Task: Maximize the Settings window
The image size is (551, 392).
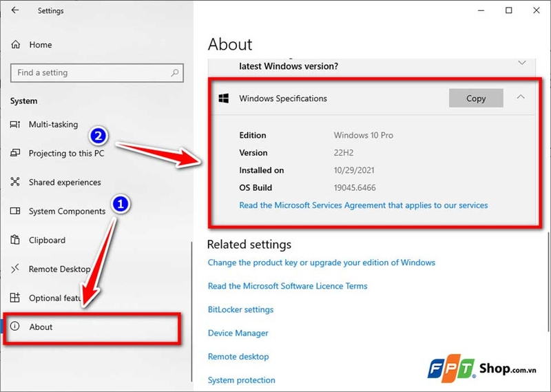Action: pyautogui.click(x=508, y=10)
